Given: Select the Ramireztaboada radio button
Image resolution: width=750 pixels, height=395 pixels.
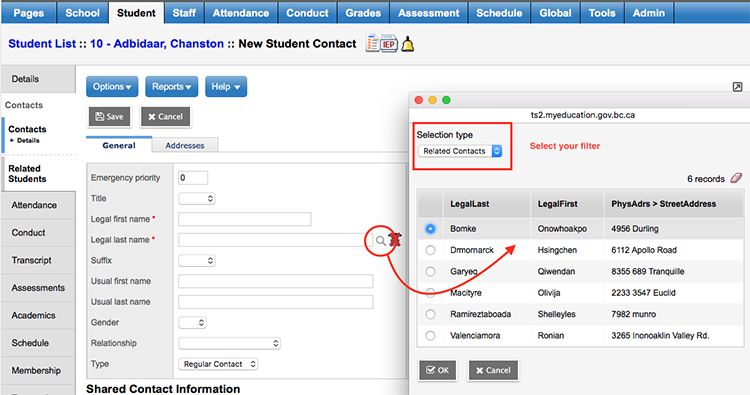Looking at the screenshot, I should pyautogui.click(x=430, y=314).
